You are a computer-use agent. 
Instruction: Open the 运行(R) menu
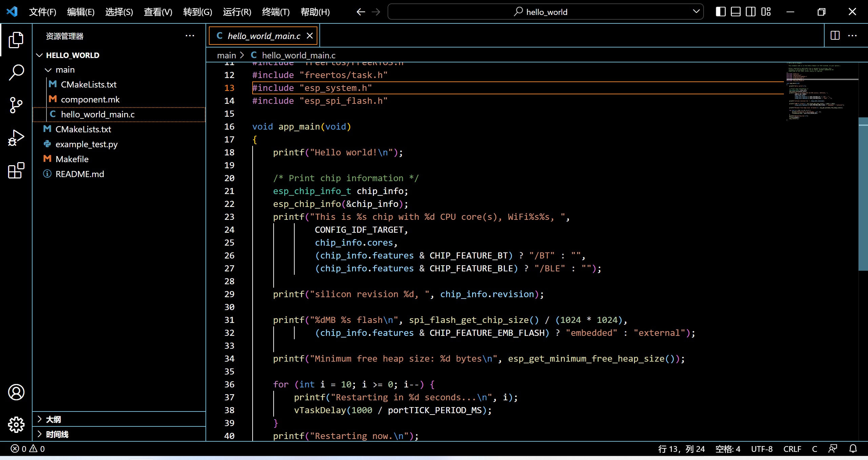(237, 12)
